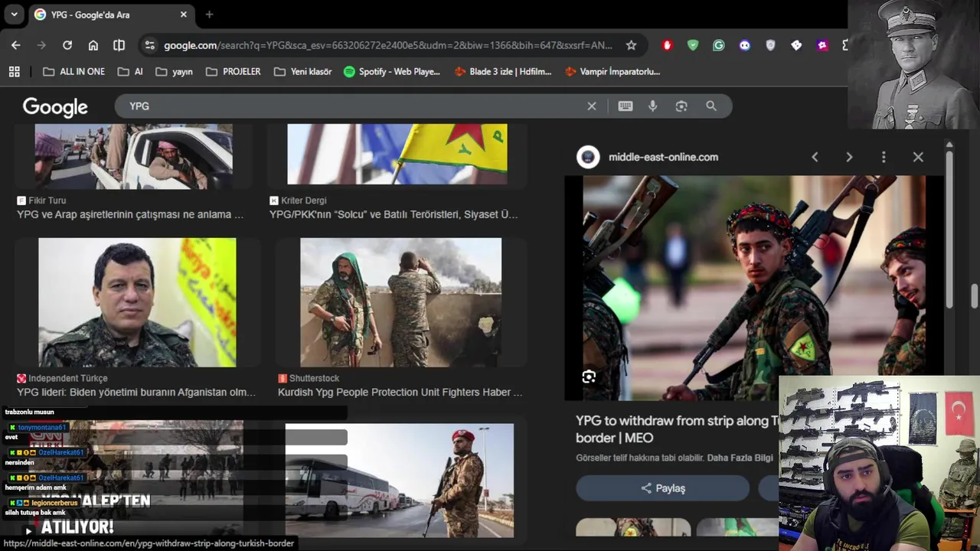Screen dimensions: 980x551
Task: Close the YPG - Google'da Ara tab
Action: [184, 15]
